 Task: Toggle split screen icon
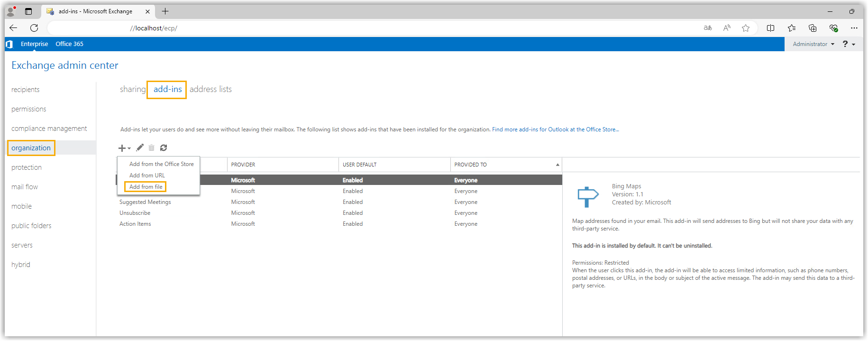click(771, 28)
